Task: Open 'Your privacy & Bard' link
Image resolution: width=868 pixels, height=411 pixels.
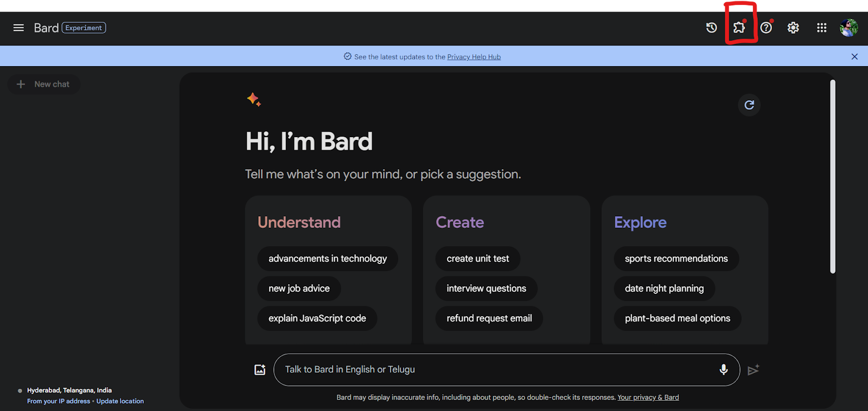Action: (648, 397)
